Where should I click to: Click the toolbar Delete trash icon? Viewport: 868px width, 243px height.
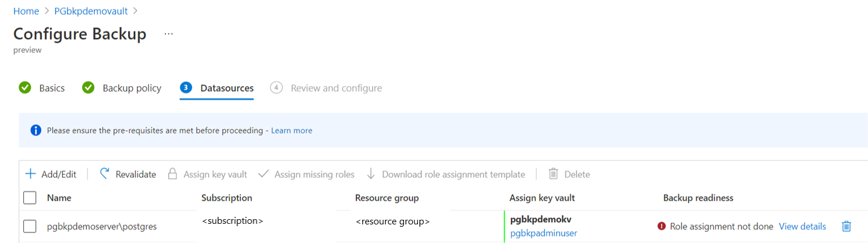pyautogui.click(x=554, y=174)
